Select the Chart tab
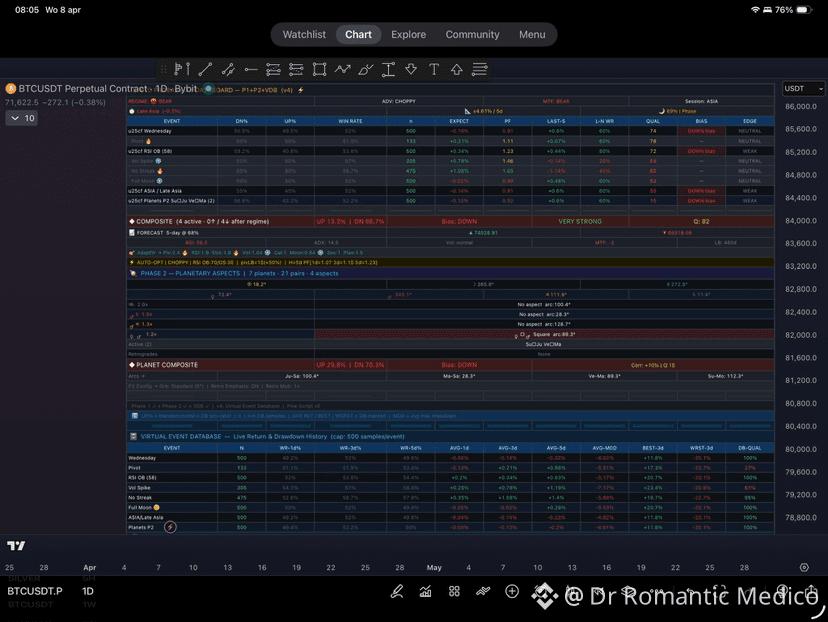Image resolution: width=828 pixels, height=622 pixels. pos(359,34)
